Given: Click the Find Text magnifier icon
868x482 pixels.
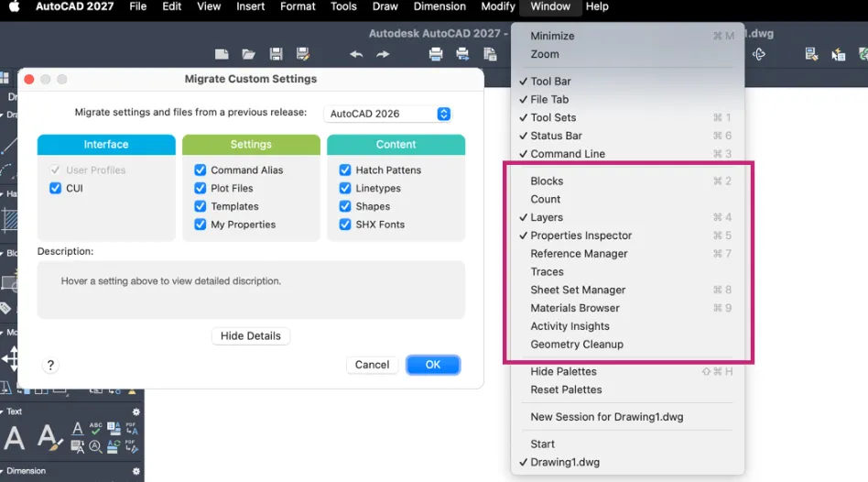Looking at the screenshot, I should tap(95, 446).
